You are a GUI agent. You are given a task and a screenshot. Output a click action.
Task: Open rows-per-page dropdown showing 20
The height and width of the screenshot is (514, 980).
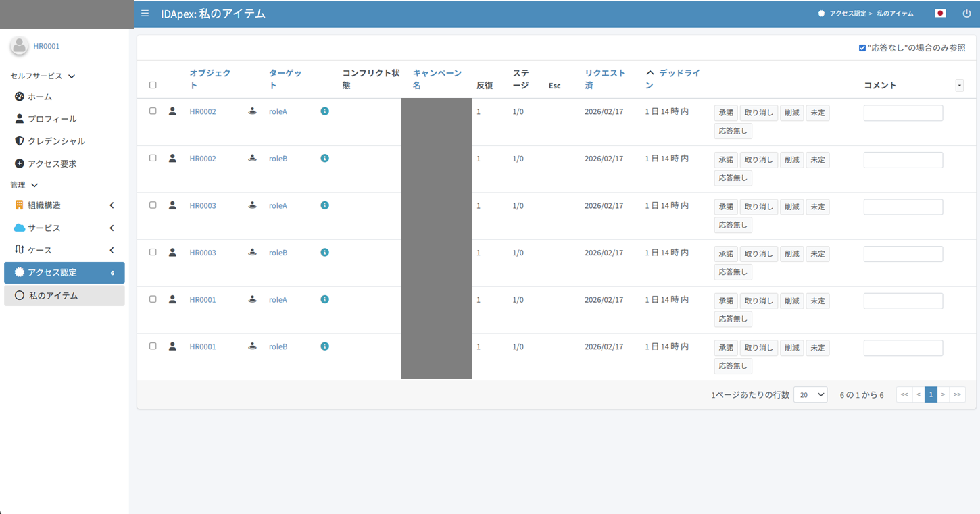click(810, 394)
